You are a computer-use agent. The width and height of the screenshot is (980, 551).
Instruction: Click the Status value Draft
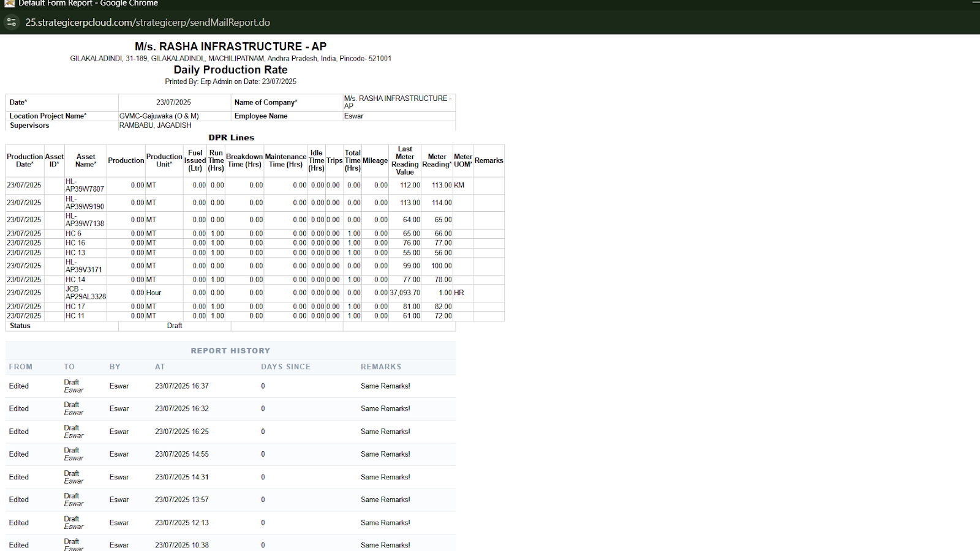[x=175, y=326]
